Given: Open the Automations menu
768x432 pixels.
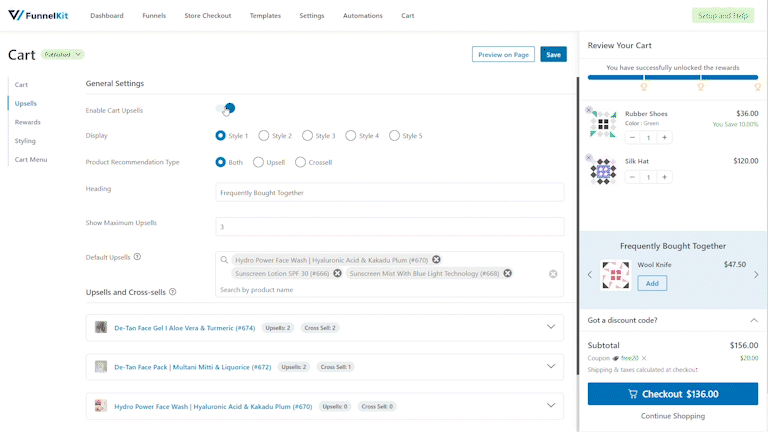Looking at the screenshot, I should click(363, 16).
